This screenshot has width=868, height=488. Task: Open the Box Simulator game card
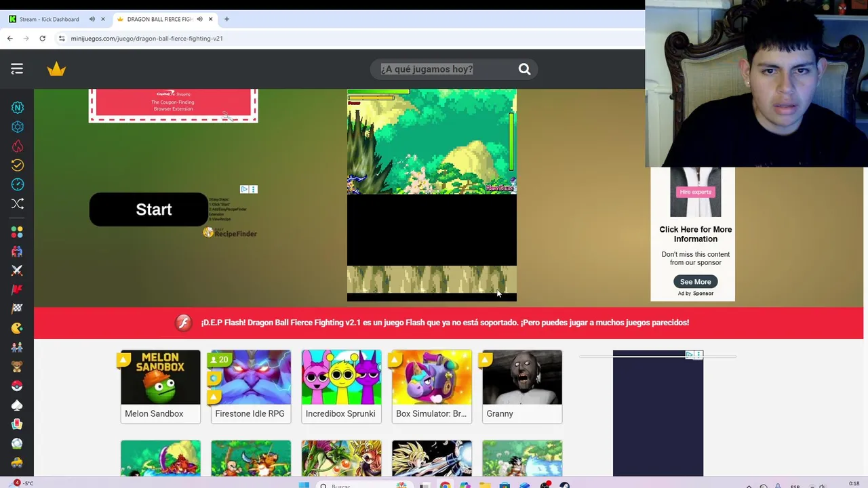432,386
